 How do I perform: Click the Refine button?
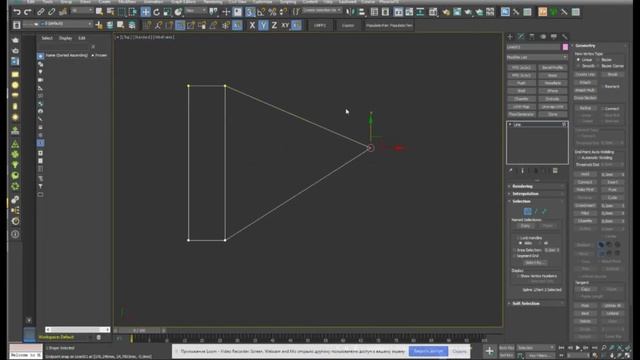pos(585,108)
